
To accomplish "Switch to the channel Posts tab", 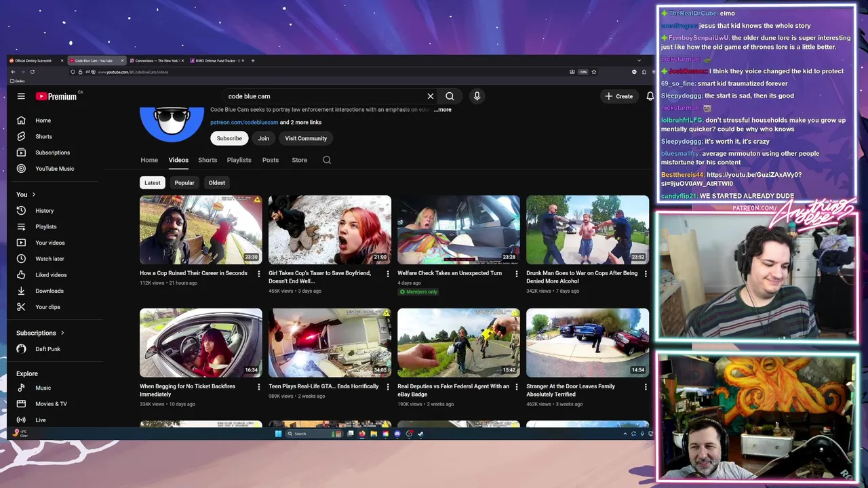I will pos(271,160).
